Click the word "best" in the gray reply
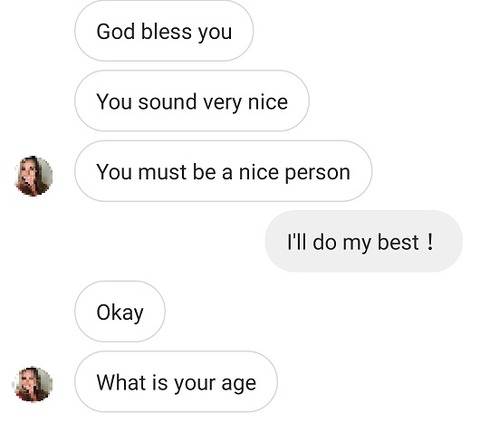 pos(398,242)
